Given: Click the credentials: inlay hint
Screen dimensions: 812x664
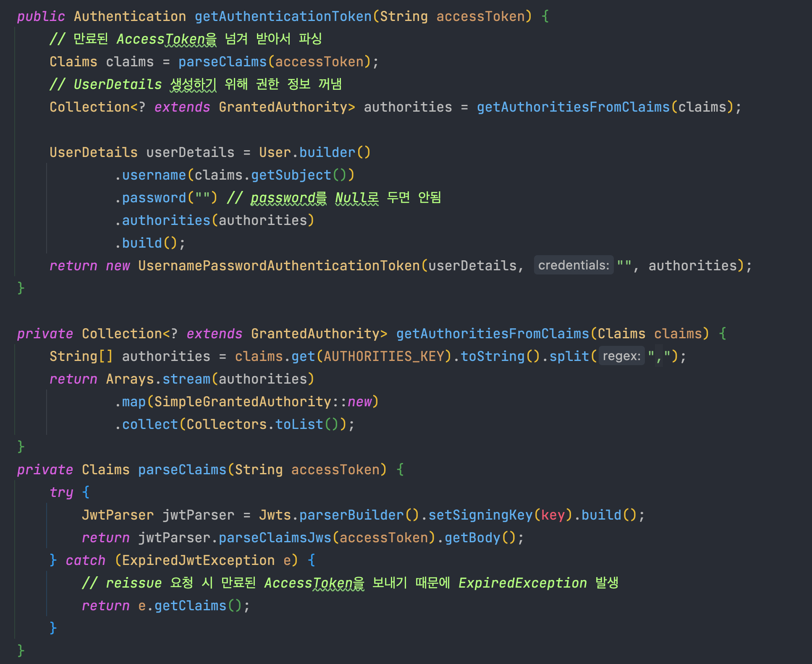Looking at the screenshot, I should (x=573, y=265).
